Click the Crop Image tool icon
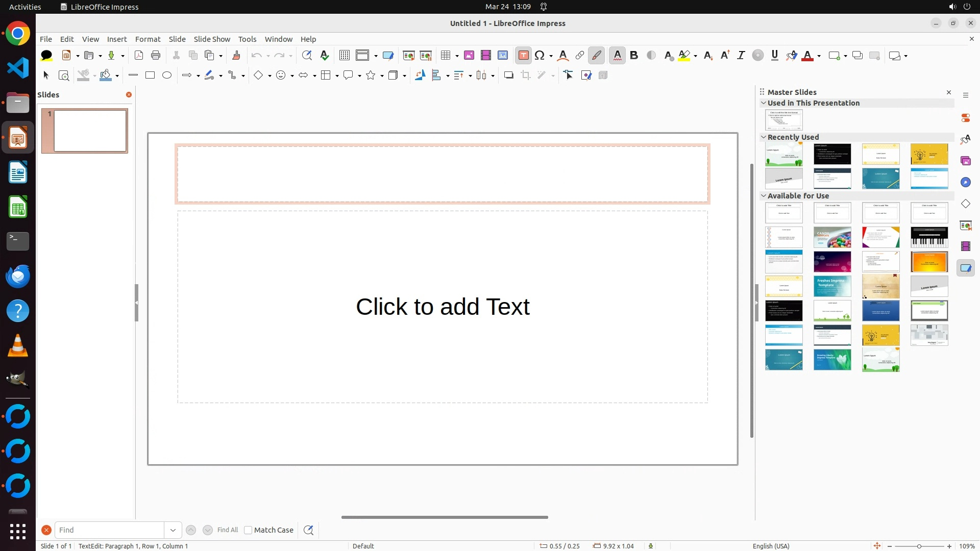 526,76
